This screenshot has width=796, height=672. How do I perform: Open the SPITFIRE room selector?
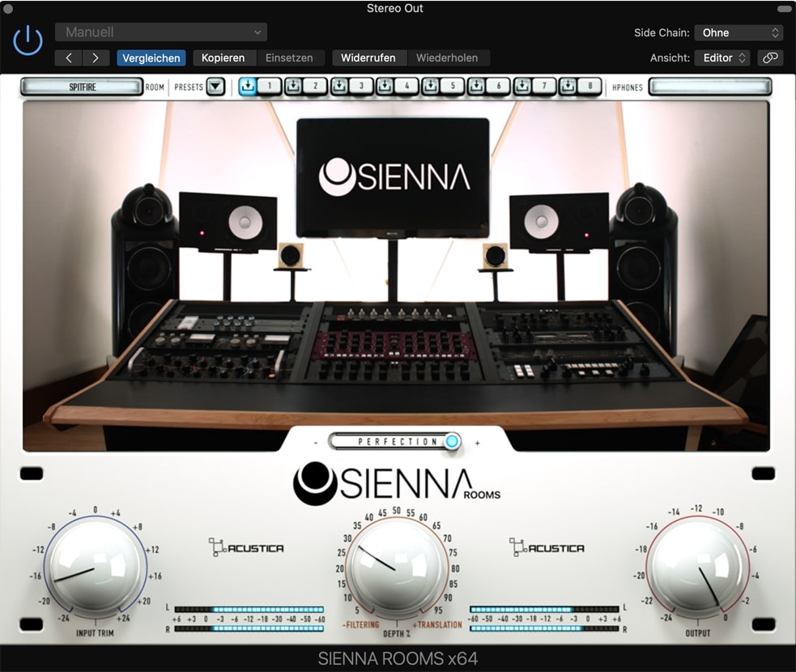pos(83,87)
